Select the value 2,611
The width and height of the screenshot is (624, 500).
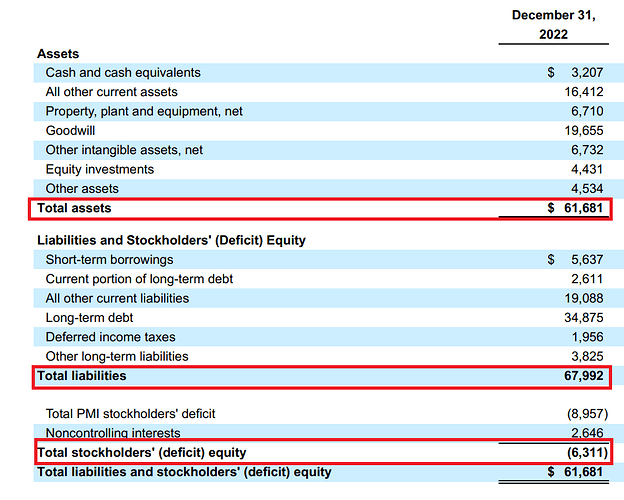[x=587, y=279]
